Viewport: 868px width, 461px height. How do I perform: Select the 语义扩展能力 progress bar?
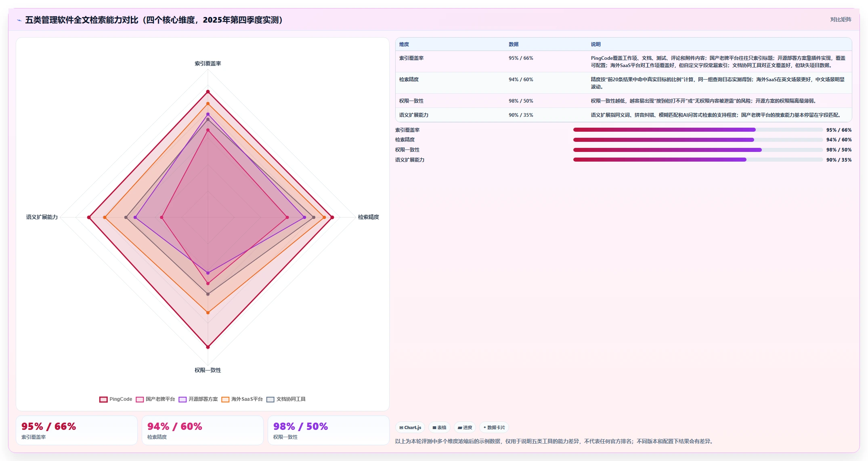coord(698,160)
